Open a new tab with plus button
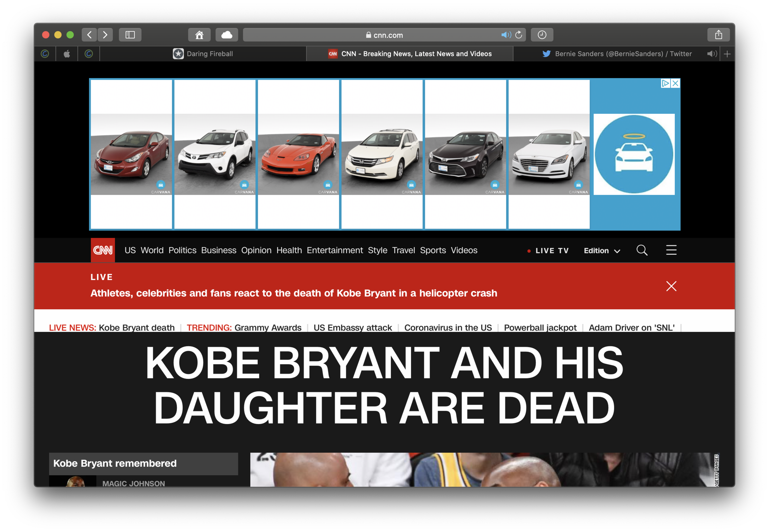Image resolution: width=769 pixels, height=532 pixels. point(727,54)
